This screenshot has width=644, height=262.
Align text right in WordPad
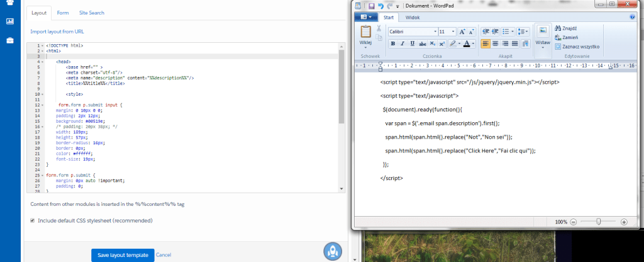(505, 43)
